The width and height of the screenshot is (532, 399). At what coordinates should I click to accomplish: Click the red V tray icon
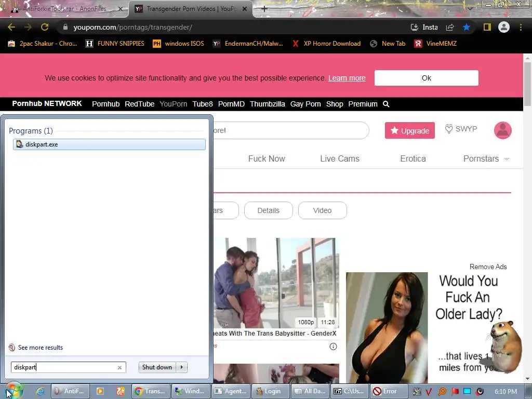tap(429, 392)
